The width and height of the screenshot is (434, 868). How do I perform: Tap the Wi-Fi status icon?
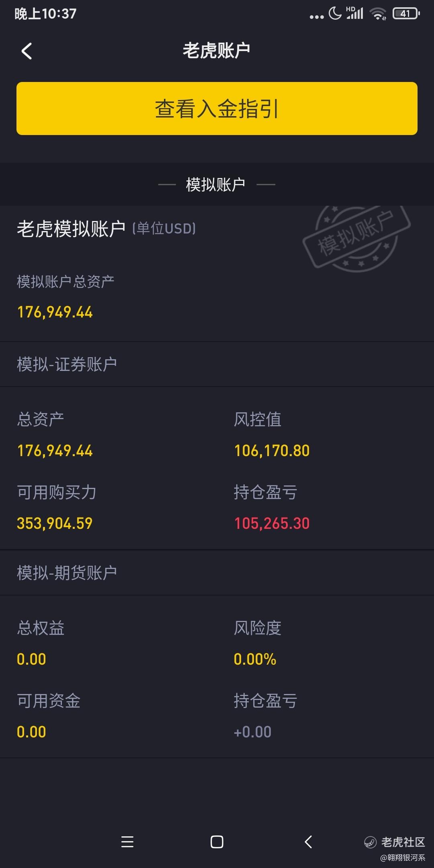pos(378,14)
